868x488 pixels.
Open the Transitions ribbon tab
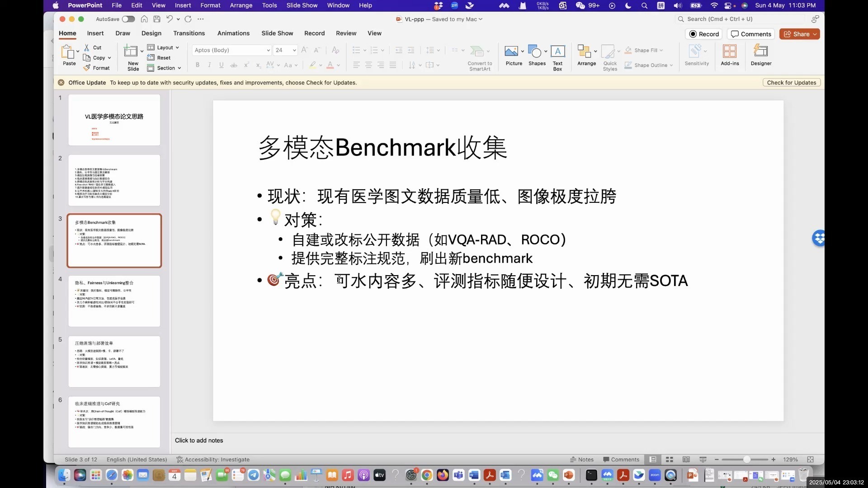coord(189,33)
